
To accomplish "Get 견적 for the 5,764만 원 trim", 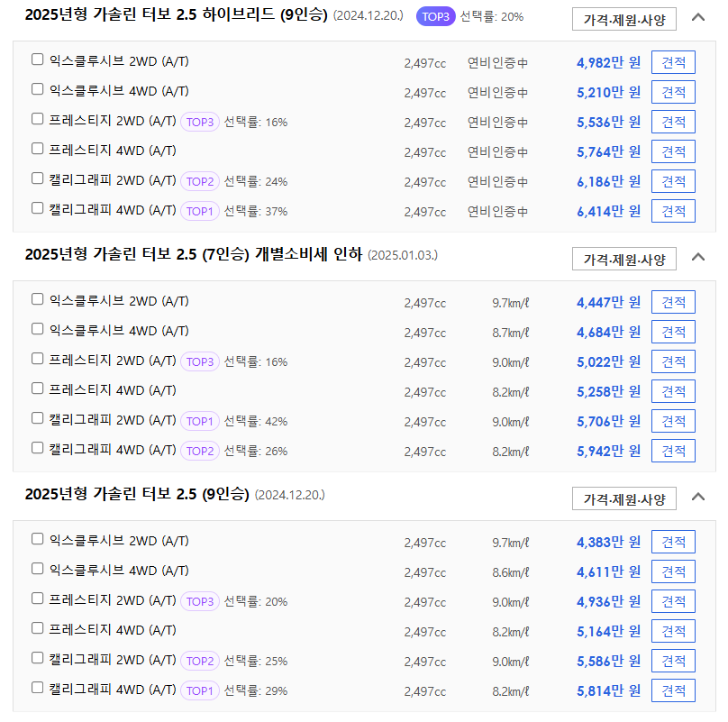I will click(673, 151).
